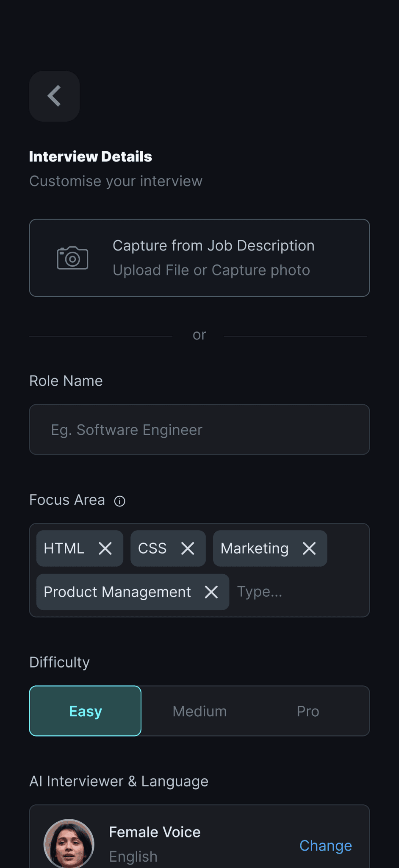The width and height of the screenshot is (399, 868).
Task: Click the Role Name input field
Action: point(199,429)
